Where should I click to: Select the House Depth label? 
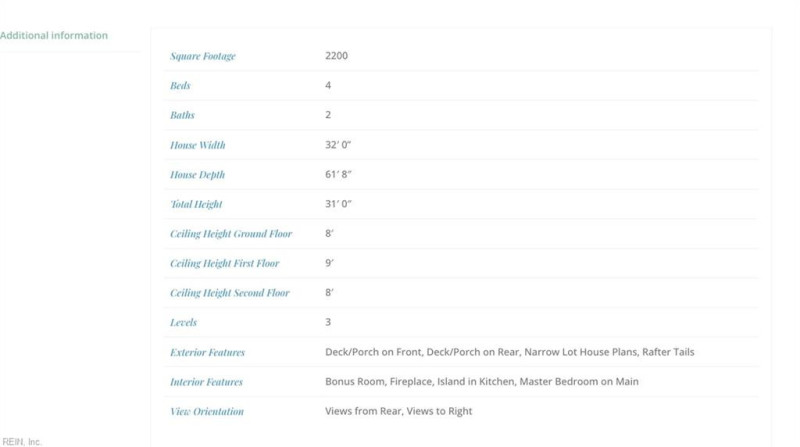[x=197, y=175]
